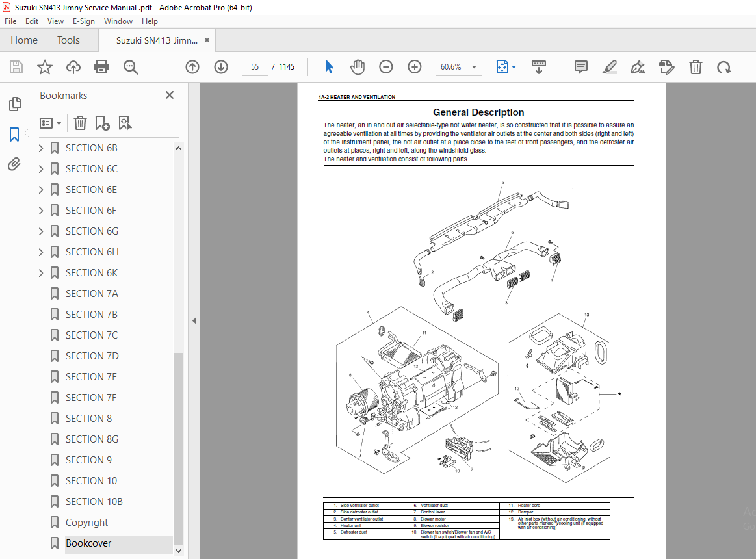Find current bookmark icon
This screenshot has height=559, width=756.
tap(125, 123)
